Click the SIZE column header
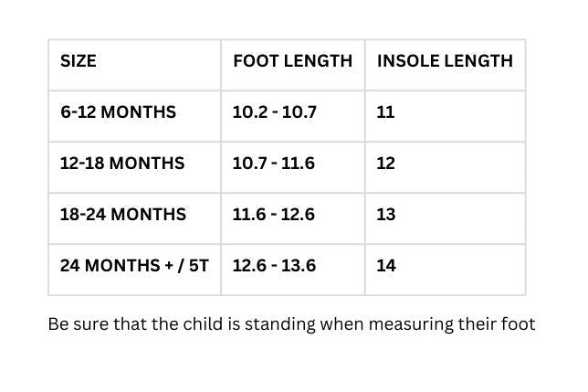The image size is (588, 392). (x=79, y=62)
